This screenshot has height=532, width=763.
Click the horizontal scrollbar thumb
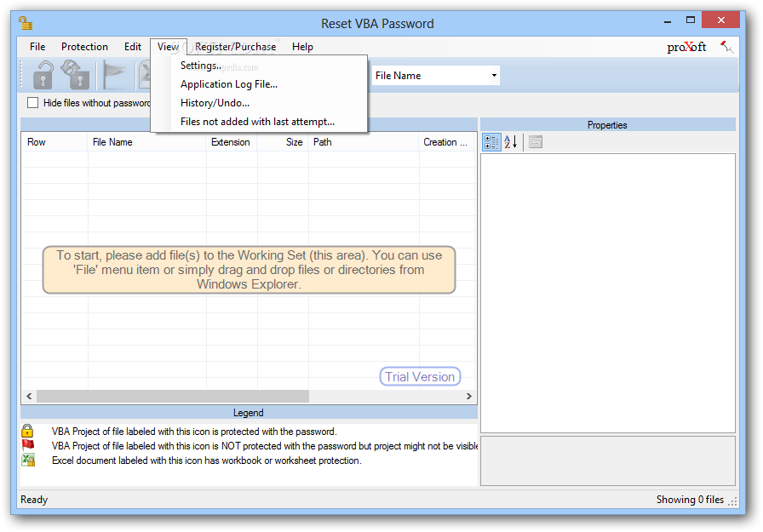(173, 397)
